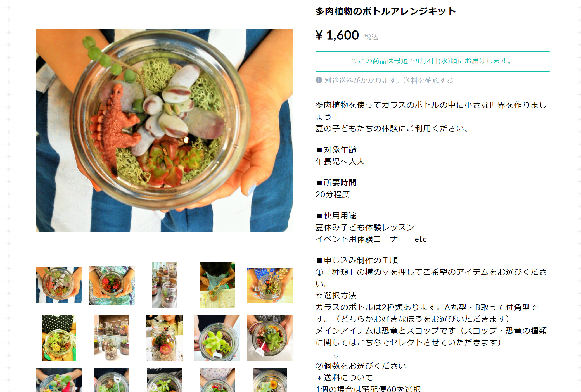Select the thumbnail with bracelet hand holding jar
Viewport: 581px width, 392px height.
270,338
